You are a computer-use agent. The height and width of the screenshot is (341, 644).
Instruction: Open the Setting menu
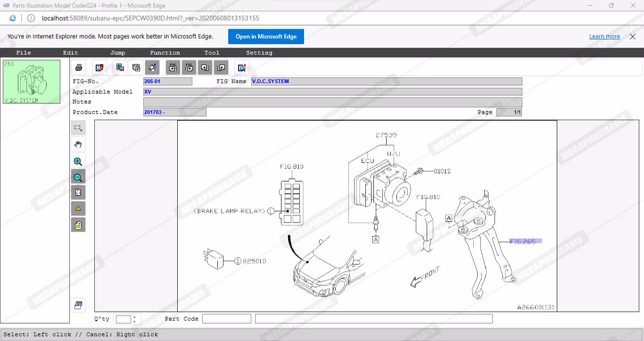[x=259, y=53]
